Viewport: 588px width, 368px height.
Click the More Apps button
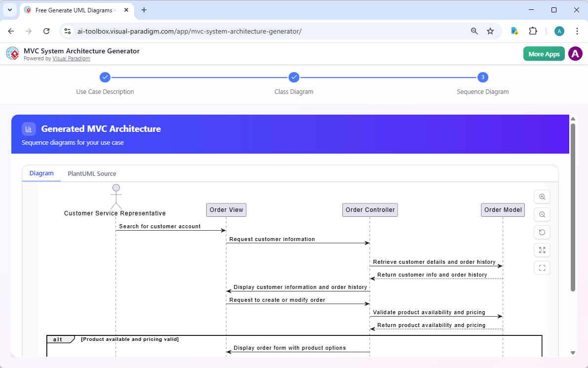click(x=544, y=53)
